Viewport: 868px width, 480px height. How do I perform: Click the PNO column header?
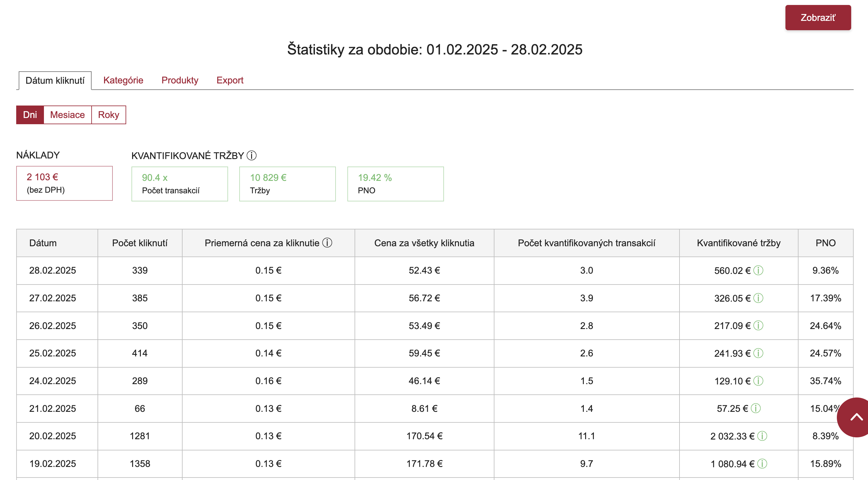click(x=826, y=243)
